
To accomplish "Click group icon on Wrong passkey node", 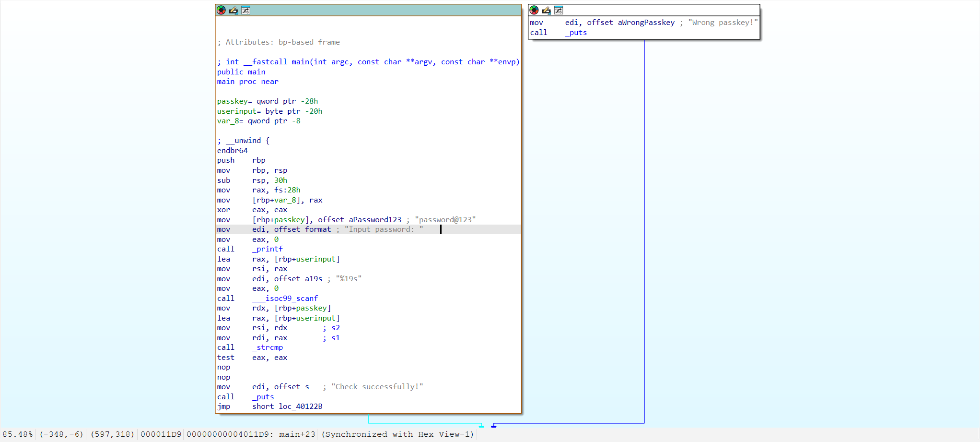I will [559, 10].
